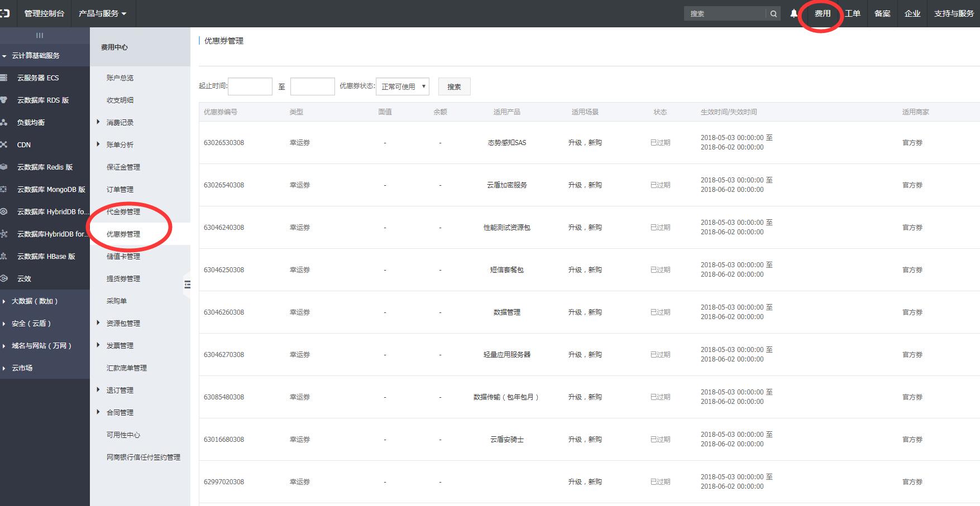
Task: Click the 云数据库 HBase 版 icon
Action: (4, 256)
